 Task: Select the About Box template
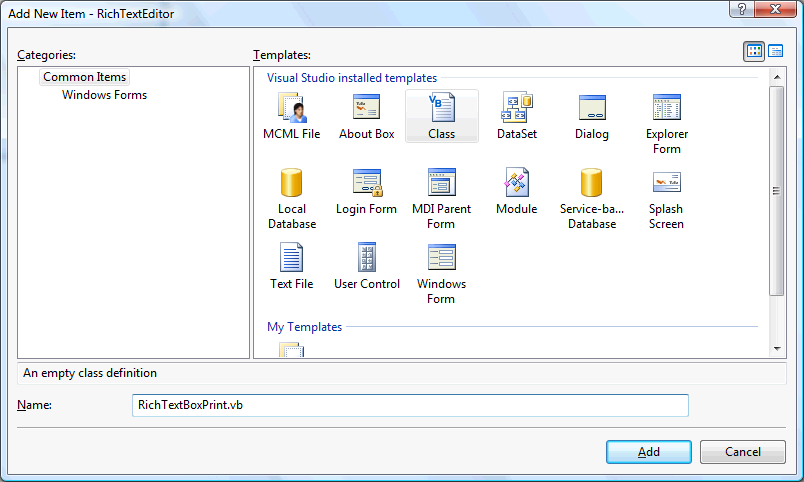(366, 116)
